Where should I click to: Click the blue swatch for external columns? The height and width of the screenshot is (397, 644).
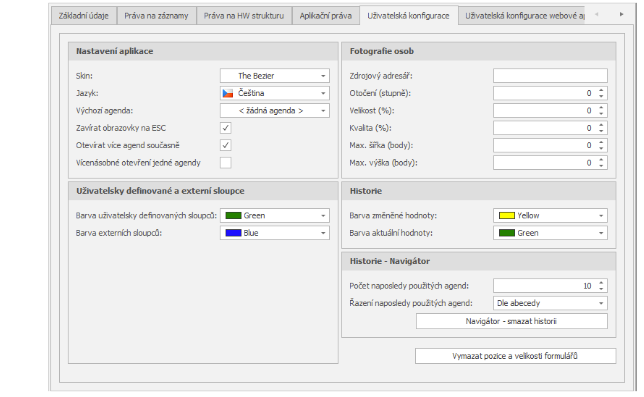(x=233, y=233)
